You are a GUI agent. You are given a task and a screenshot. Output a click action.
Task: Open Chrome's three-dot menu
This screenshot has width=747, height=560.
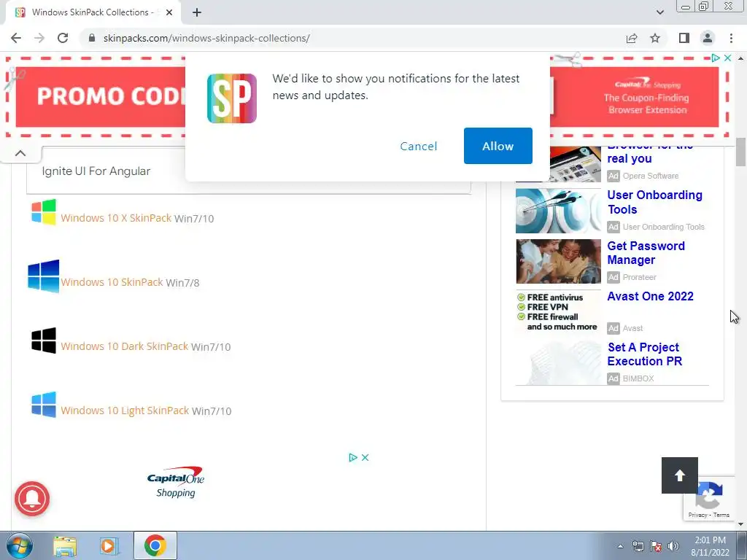tap(731, 38)
